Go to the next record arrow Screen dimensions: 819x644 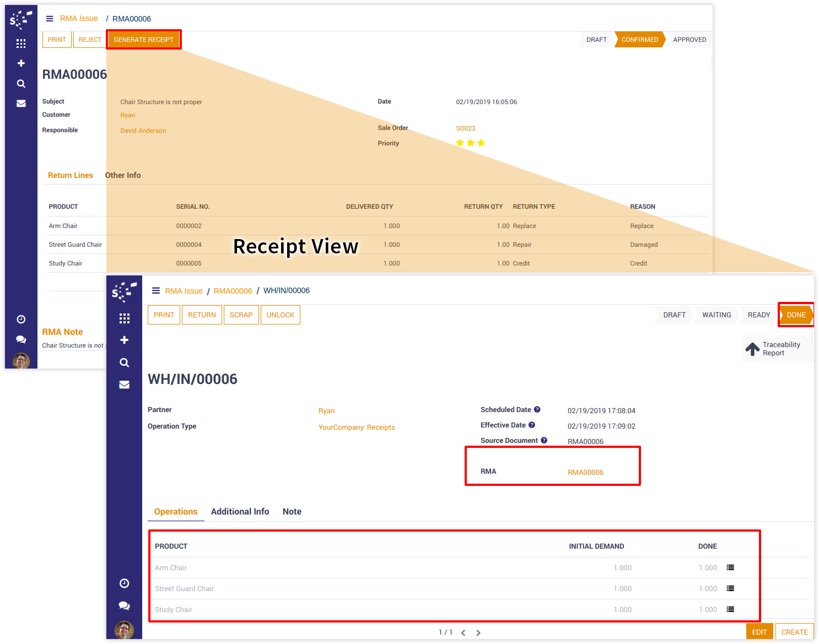478,632
